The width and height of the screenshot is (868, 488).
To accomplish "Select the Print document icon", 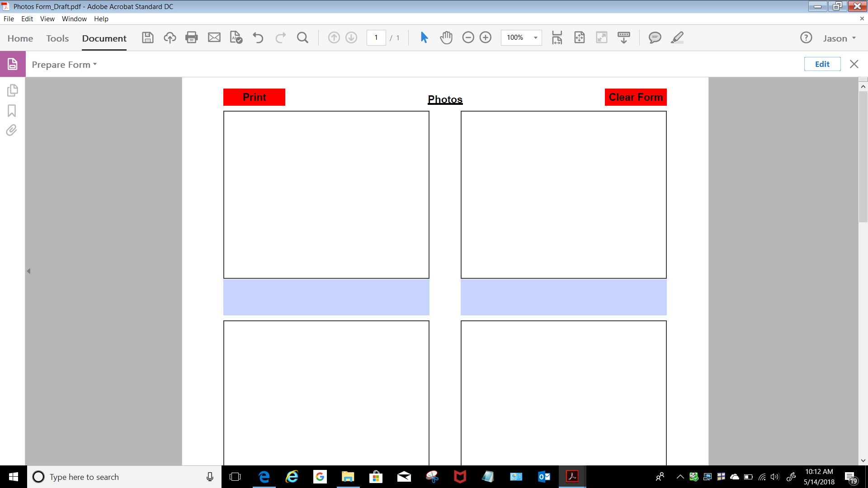I will 191,38.
